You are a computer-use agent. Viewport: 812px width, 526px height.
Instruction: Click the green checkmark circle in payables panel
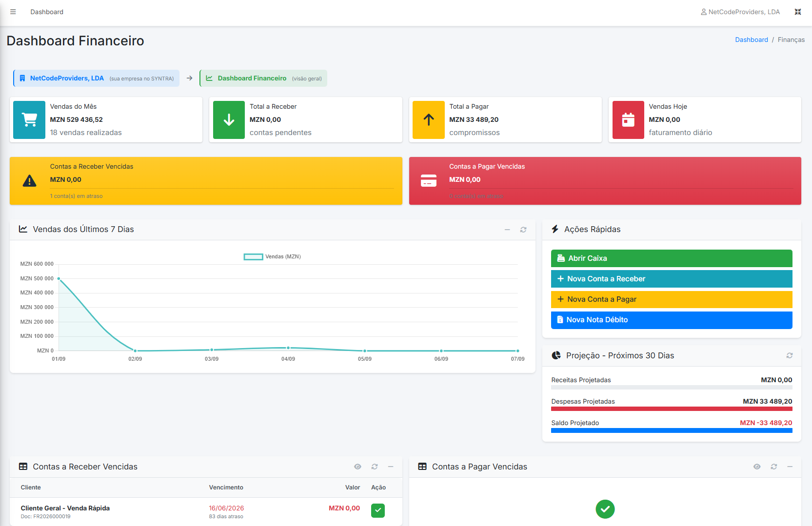[x=605, y=509]
